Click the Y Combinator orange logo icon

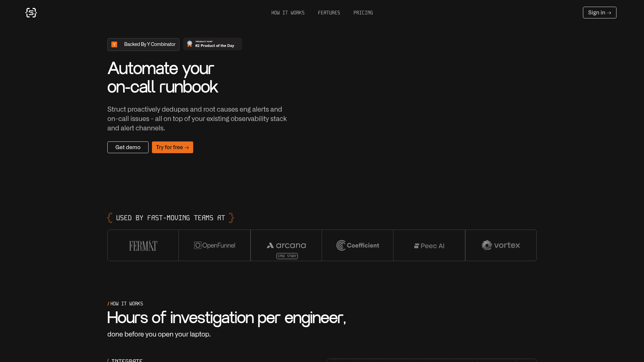tap(114, 45)
